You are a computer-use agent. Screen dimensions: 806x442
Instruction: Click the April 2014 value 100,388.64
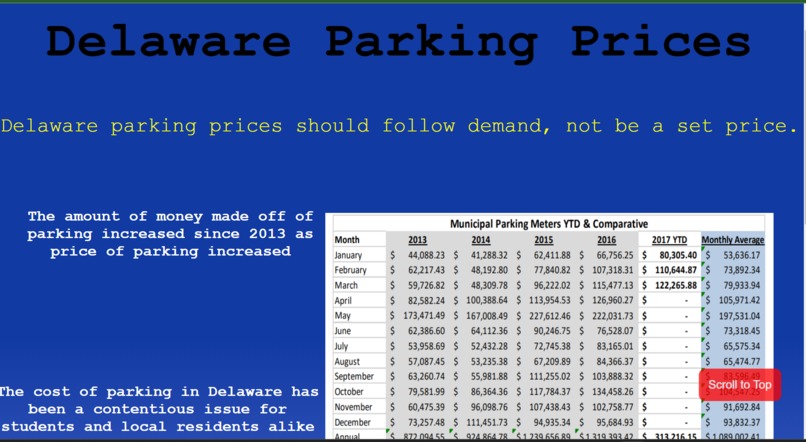click(x=487, y=300)
